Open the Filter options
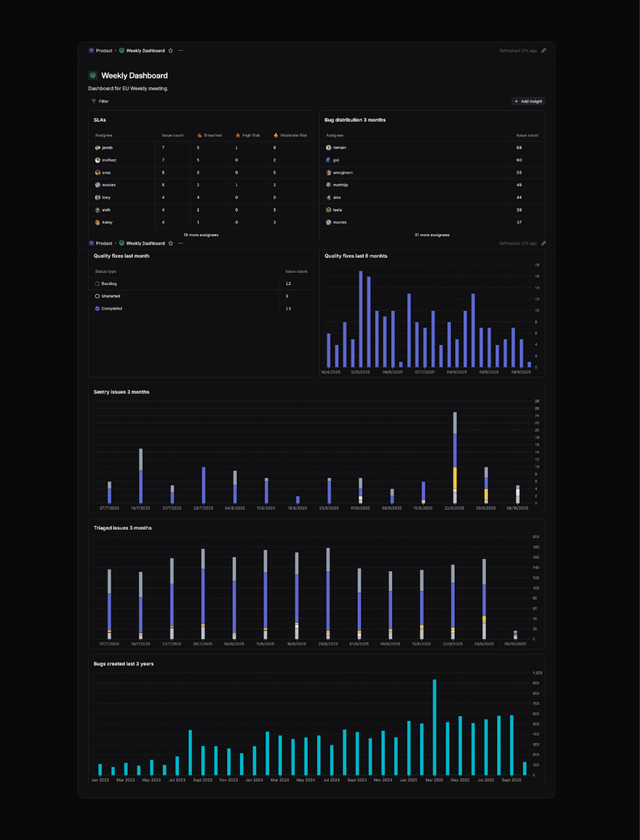 click(x=101, y=101)
